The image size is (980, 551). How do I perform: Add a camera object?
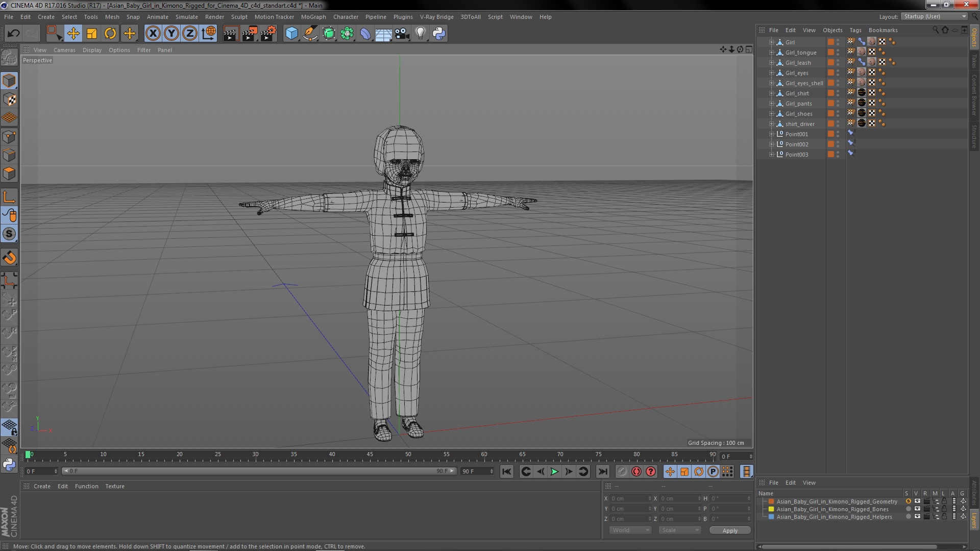point(402,34)
